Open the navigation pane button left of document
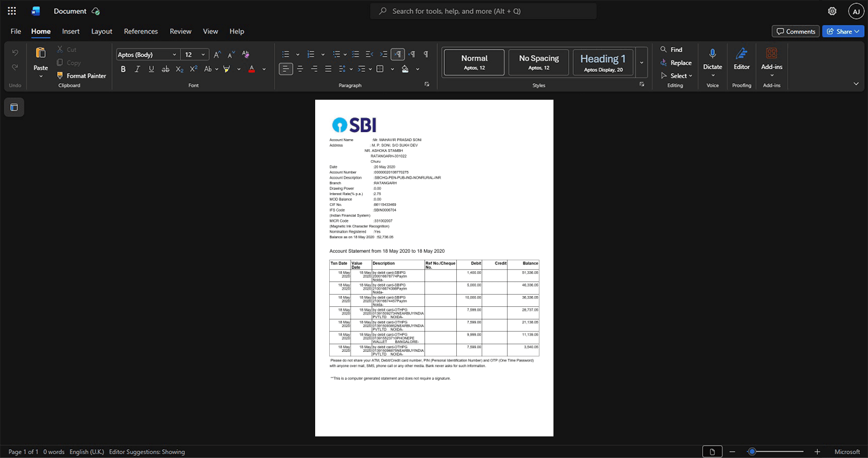868x458 pixels. click(14, 107)
